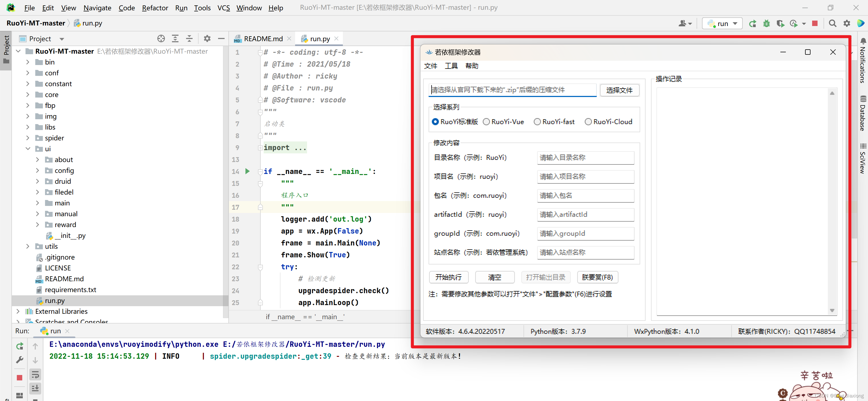Screen dimensions: 868x401
Task: Rerun the script from the Run panel
Action: point(20,346)
